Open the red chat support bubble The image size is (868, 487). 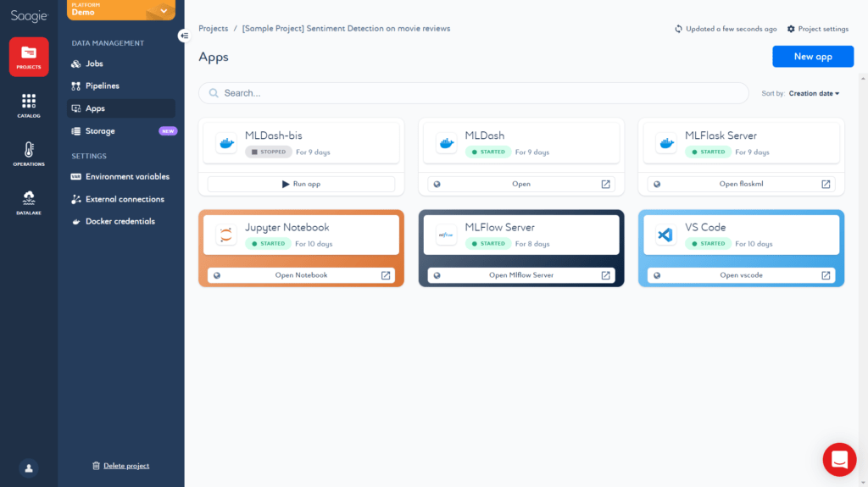[839, 459]
